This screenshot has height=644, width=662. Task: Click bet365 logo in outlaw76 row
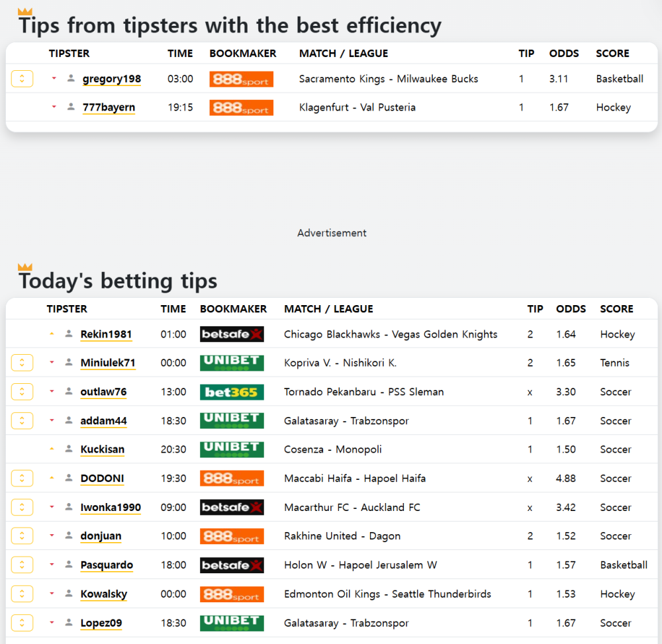click(x=232, y=392)
